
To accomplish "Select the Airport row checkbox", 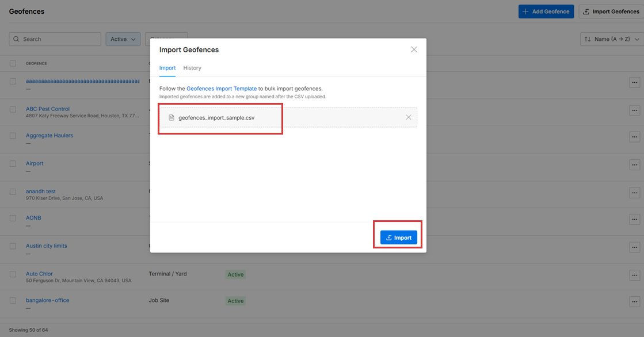I will (x=13, y=164).
